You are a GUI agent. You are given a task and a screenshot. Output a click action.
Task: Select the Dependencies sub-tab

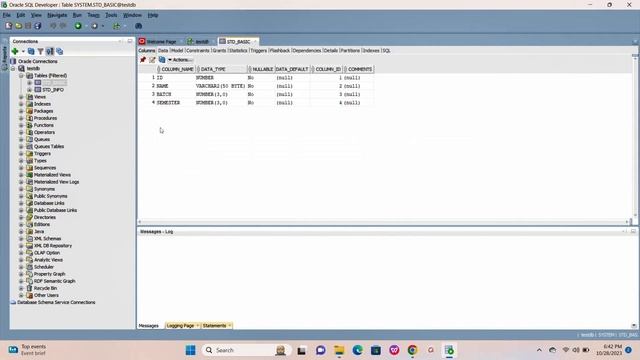307,51
